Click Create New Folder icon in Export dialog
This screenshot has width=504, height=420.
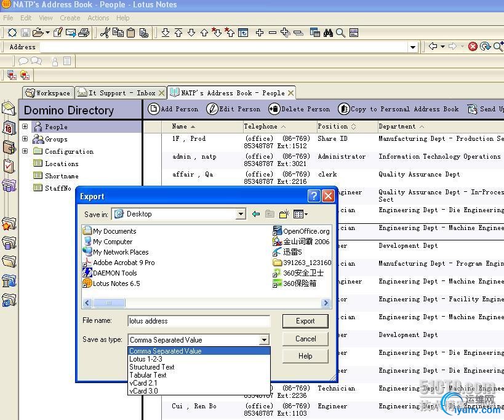click(x=284, y=214)
